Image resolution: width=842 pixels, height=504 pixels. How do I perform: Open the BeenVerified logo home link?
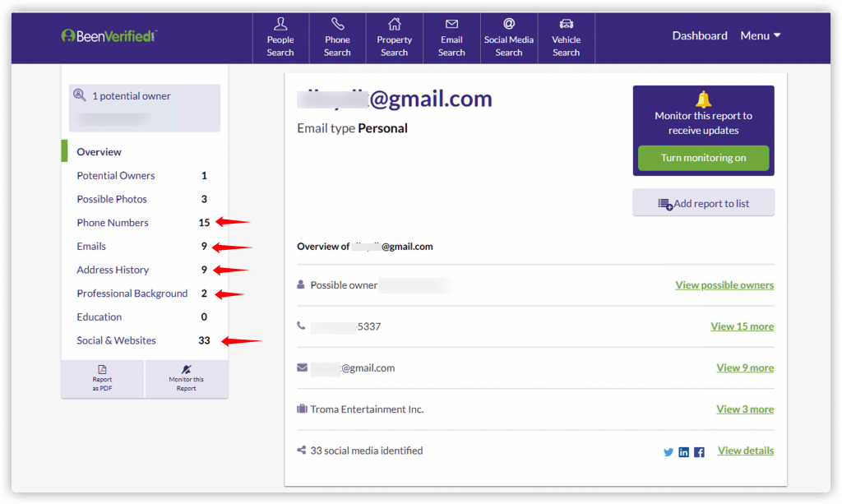click(109, 36)
